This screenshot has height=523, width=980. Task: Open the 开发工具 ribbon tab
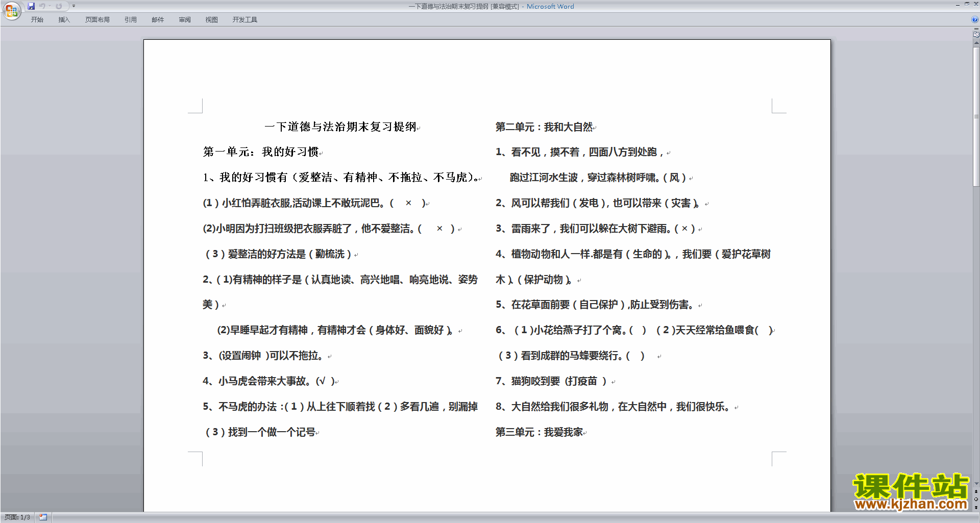point(245,19)
